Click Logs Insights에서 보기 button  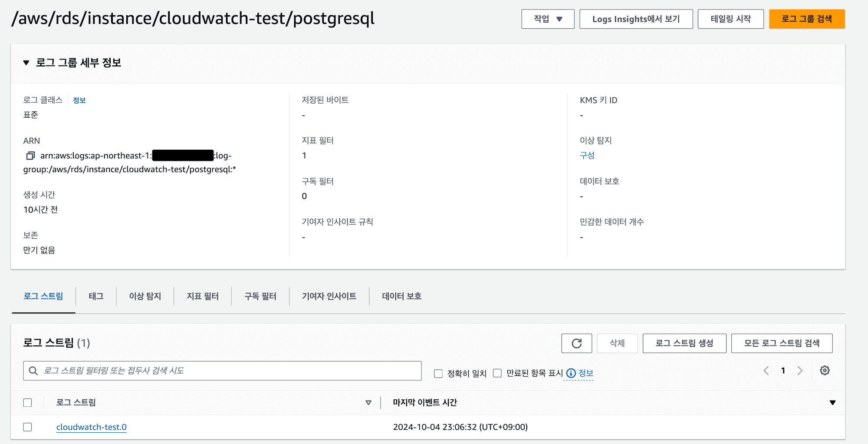click(x=636, y=19)
